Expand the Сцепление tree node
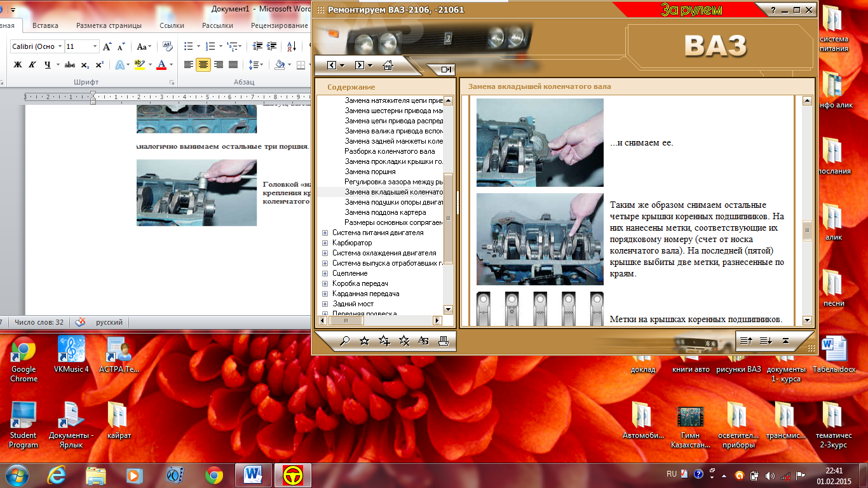 coord(325,273)
